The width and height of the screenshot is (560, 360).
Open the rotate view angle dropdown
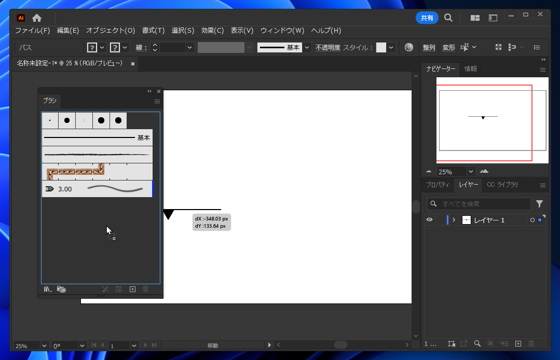pos(82,346)
